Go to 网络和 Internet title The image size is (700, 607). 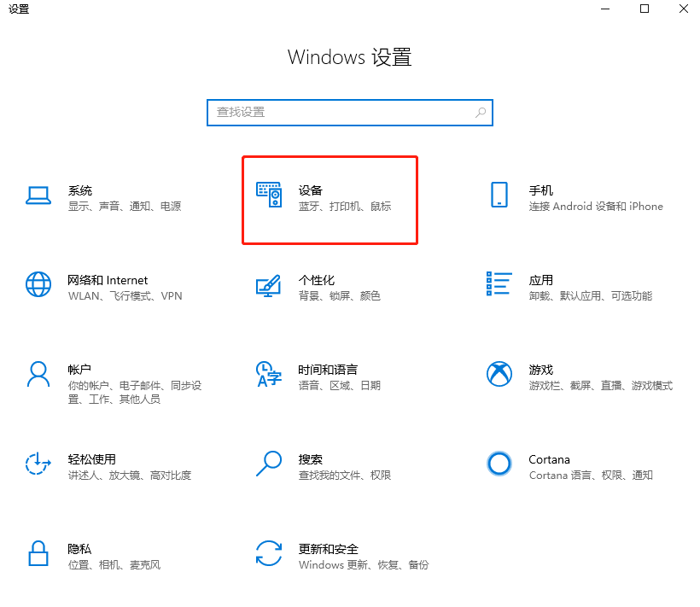click(108, 280)
